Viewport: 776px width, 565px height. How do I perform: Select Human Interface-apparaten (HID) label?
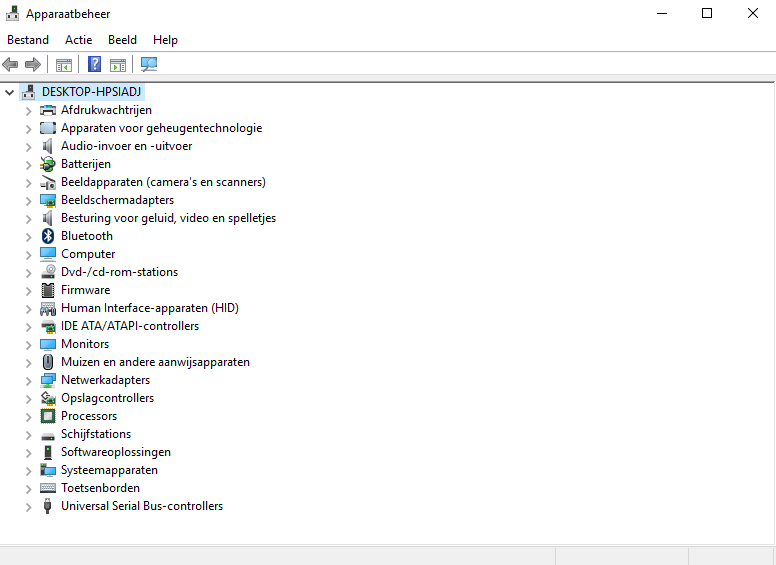pyautogui.click(x=150, y=308)
